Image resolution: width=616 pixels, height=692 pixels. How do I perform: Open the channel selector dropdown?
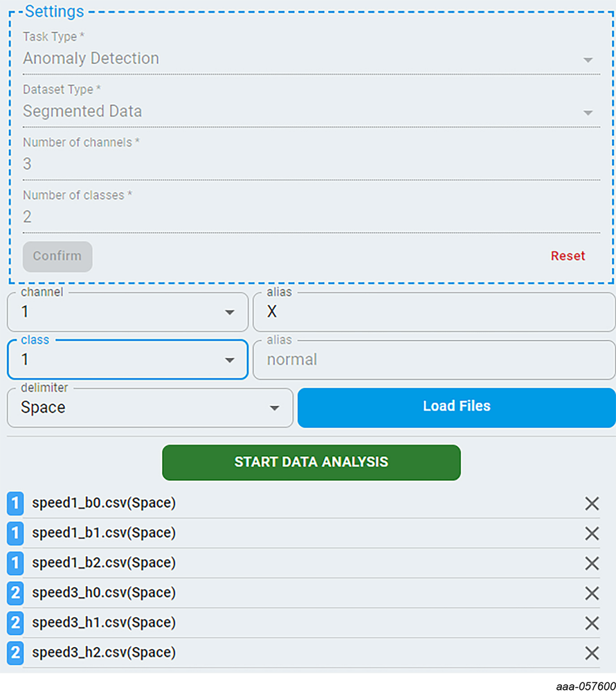coord(230,312)
